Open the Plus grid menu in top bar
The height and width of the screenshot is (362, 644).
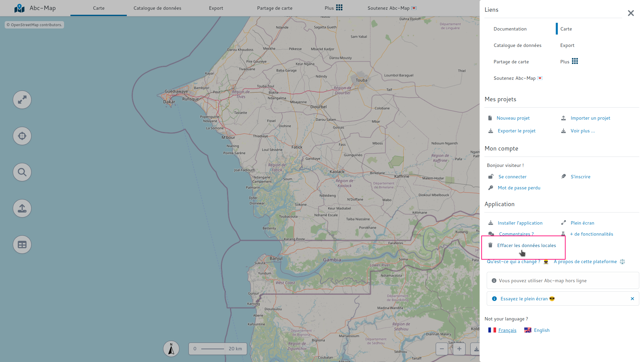[333, 8]
